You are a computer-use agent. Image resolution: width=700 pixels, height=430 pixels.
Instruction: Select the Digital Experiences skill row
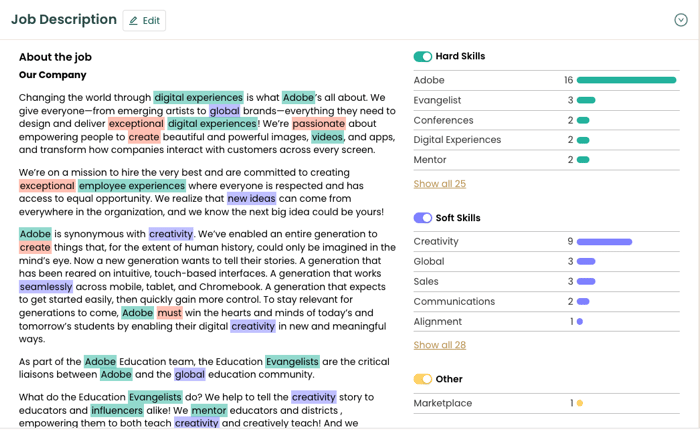(546, 140)
